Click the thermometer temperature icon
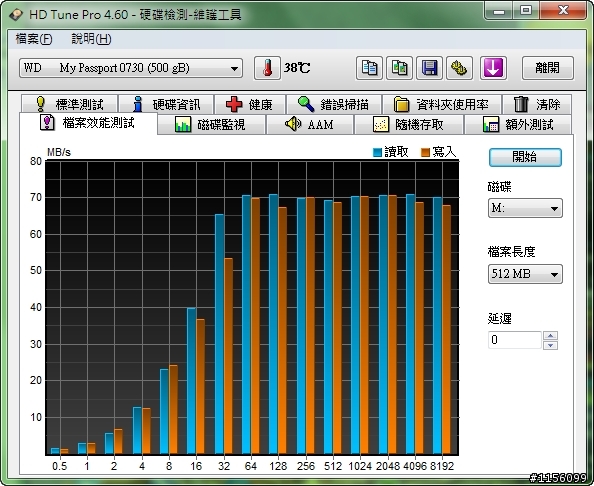 [267, 68]
